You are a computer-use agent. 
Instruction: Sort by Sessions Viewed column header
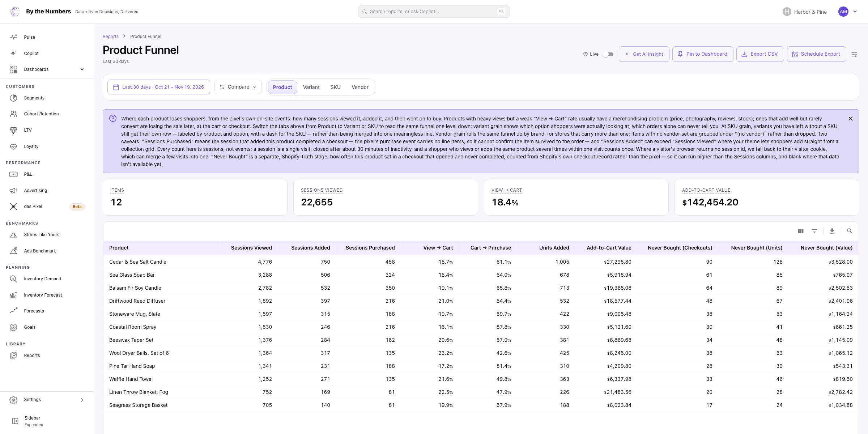pyautogui.click(x=251, y=248)
